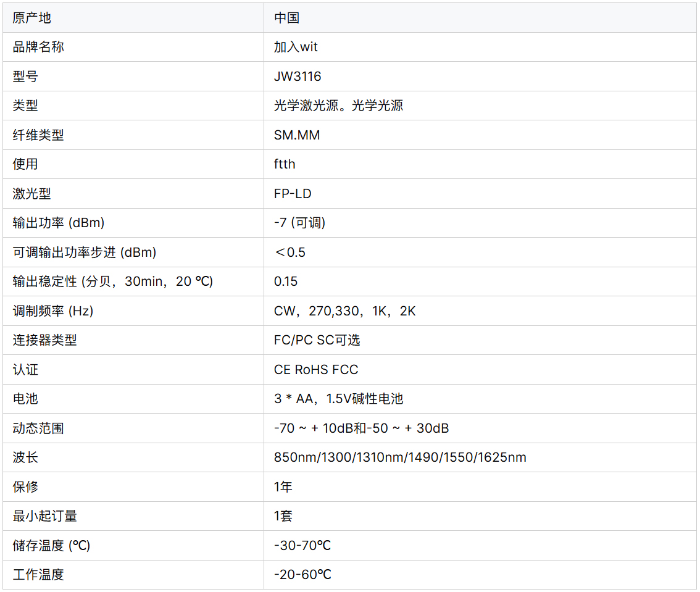Select the 0.15 output stability value
The height and width of the screenshot is (592, 700).
coord(286,281)
